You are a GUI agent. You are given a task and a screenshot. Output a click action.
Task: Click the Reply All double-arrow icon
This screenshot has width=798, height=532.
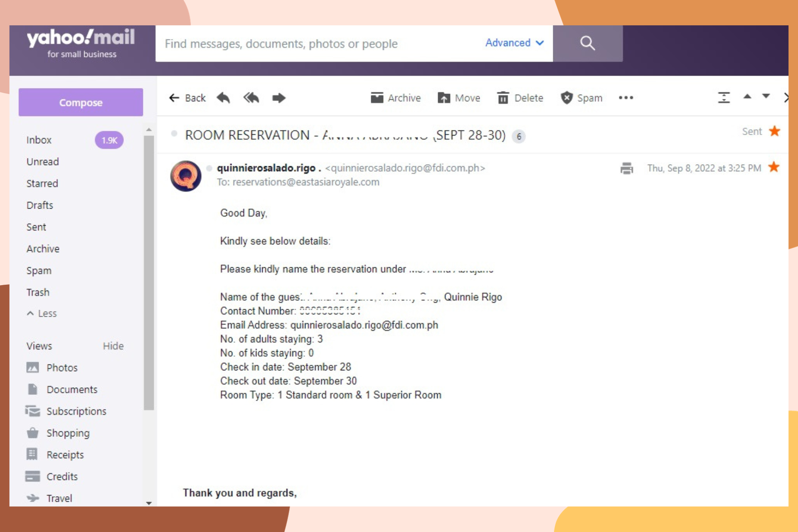click(x=251, y=98)
